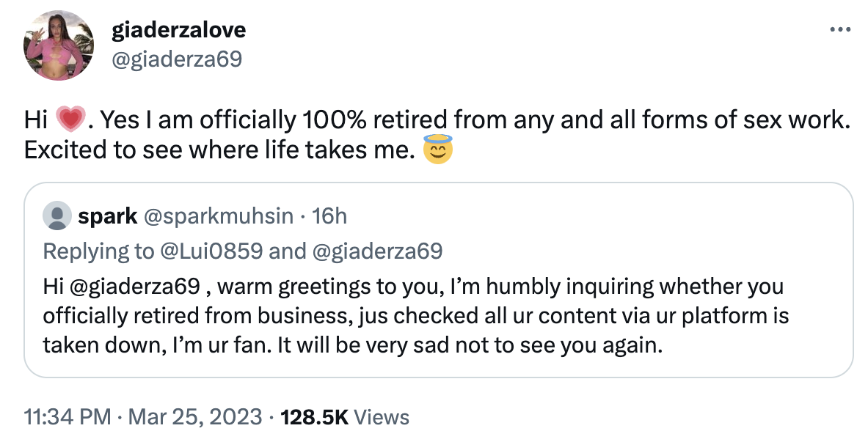Click @giaderza69 in the Replying to line

click(377, 251)
